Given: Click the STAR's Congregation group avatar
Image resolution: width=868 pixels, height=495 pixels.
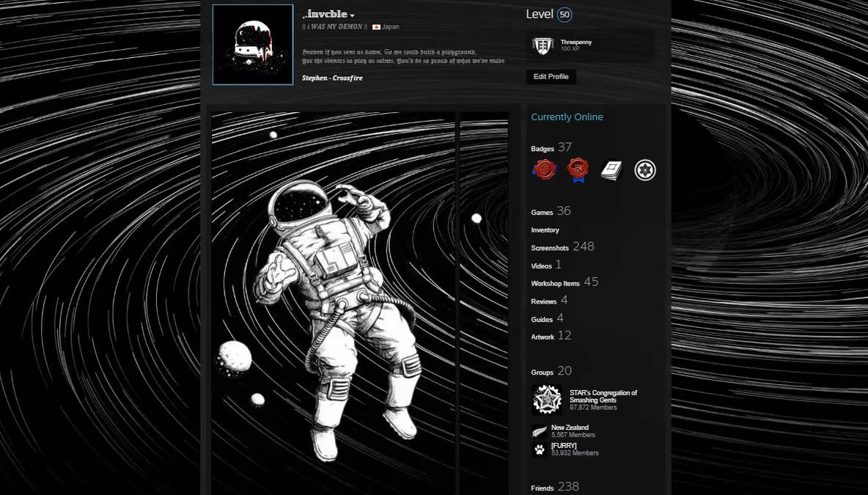Looking at the screenshot, I should 546,400.
